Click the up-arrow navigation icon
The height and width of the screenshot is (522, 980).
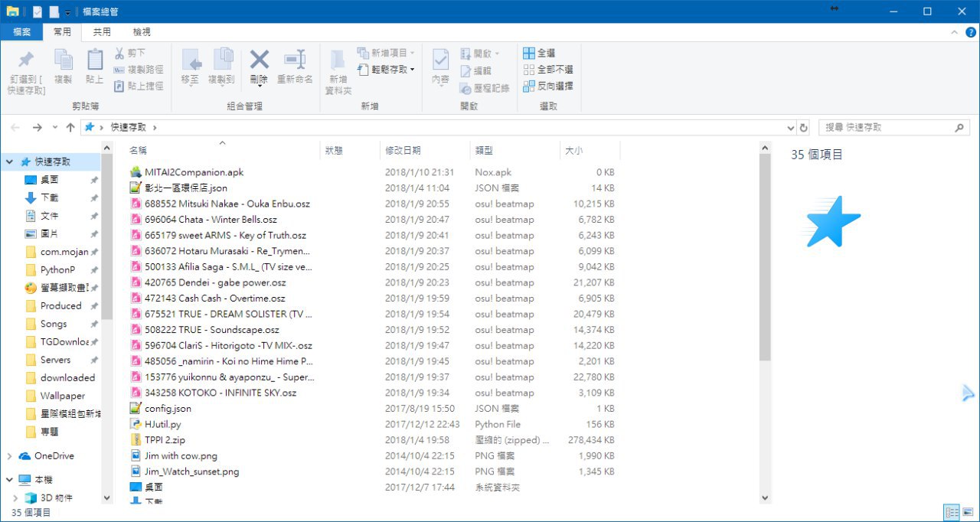(70, 127)
